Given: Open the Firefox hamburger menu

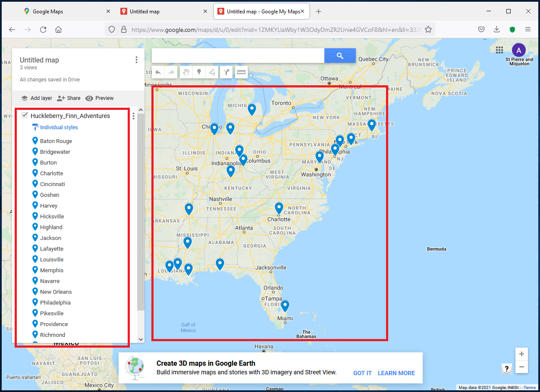Looking at the screenshot, I should point(528,29).
